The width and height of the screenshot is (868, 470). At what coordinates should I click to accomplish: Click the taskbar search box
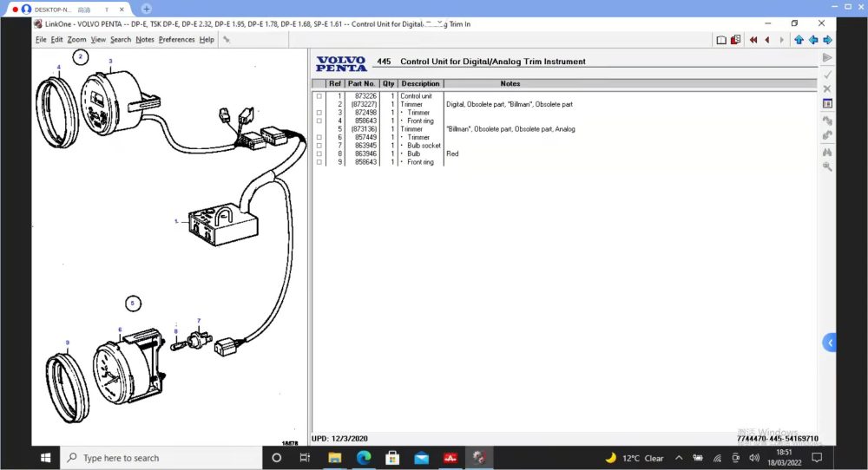[x=161, y=458]
